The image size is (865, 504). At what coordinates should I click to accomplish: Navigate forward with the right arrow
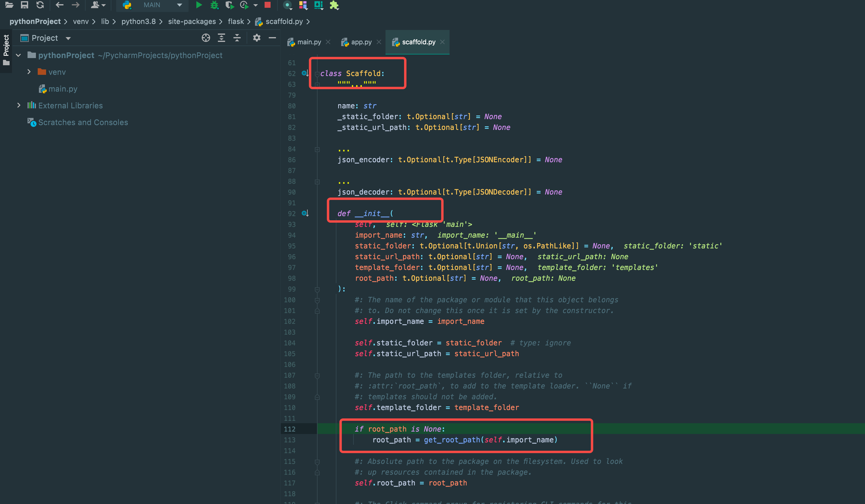pyautogui.click(x=75, y=5)
